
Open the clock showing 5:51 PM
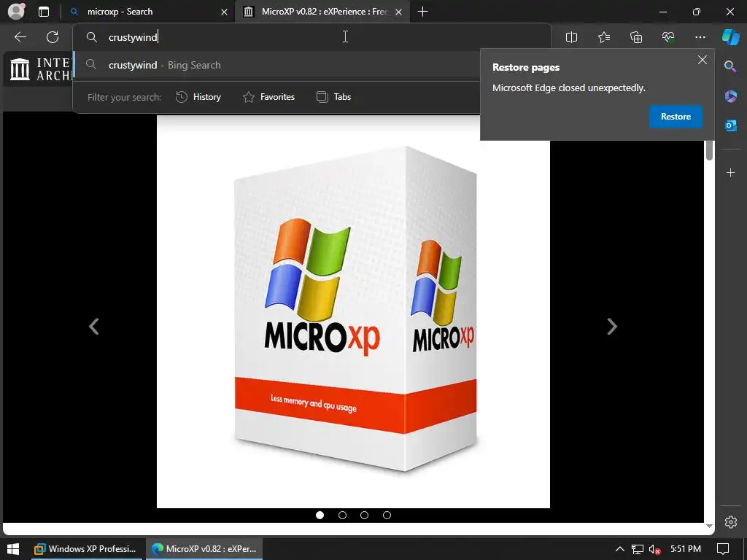[x=686, y=549]
